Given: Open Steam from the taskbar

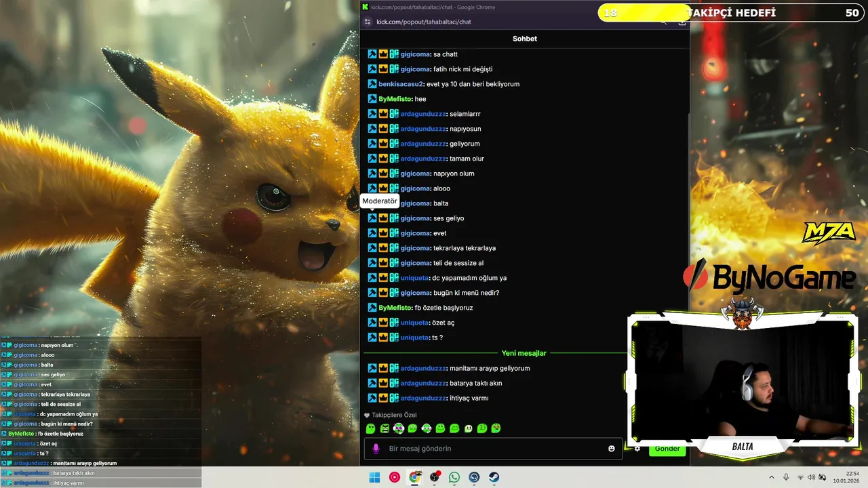Looking at the screenshot, I should [x=494, y=477].
